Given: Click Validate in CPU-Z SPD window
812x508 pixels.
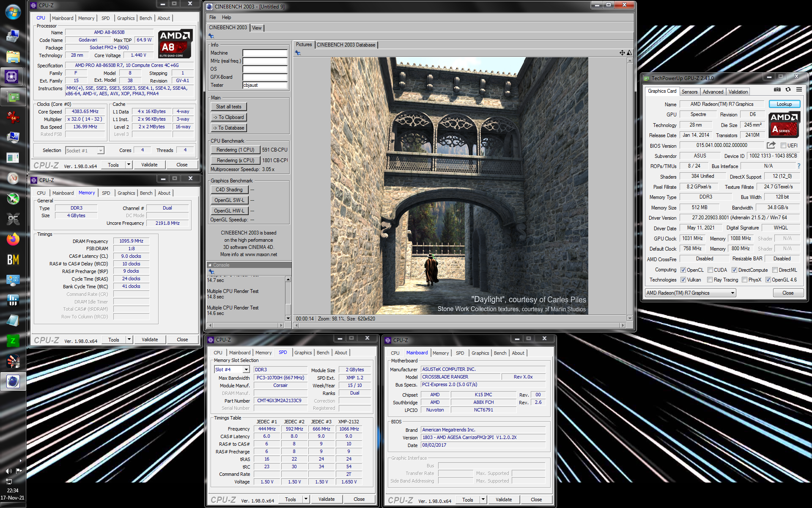Looking at the screenshot, I should point(326,499).
